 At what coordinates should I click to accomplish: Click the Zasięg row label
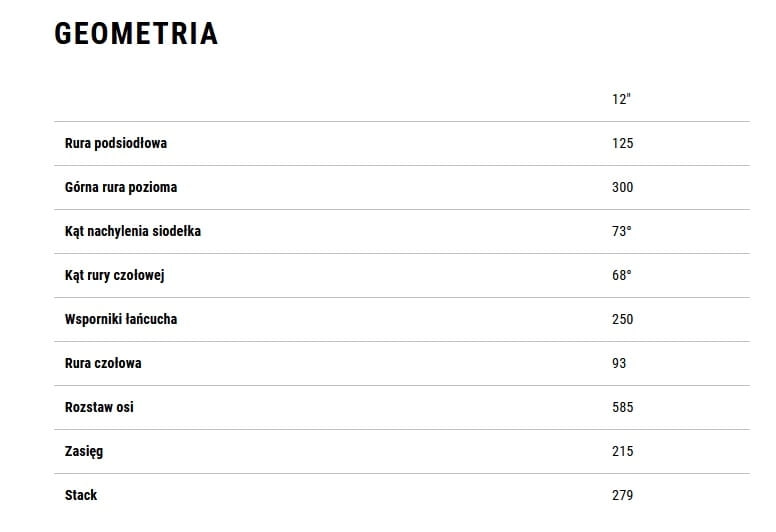84,451
